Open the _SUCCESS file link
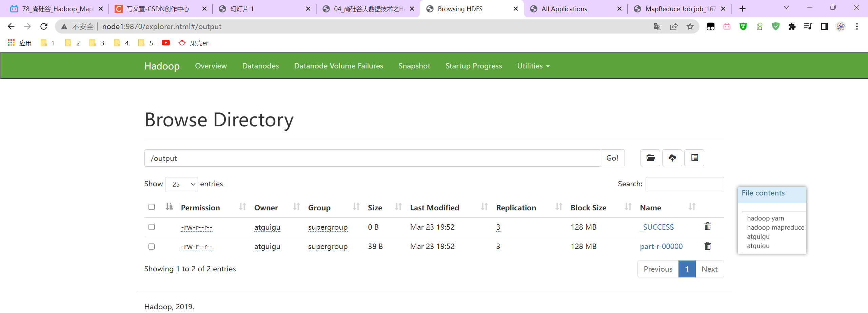This screenshot has width=868, height=313. (x=657, y=227)
